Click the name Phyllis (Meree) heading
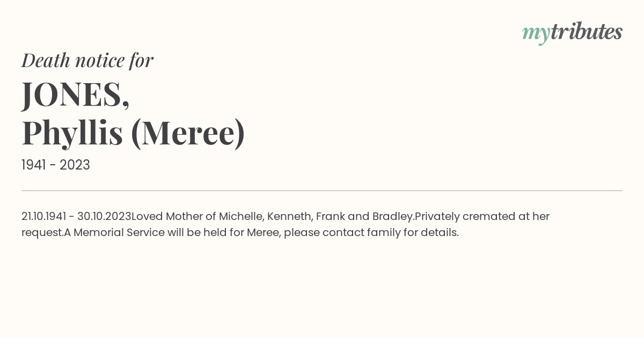This screenshot has height=338, width=644. click(133, 133)
